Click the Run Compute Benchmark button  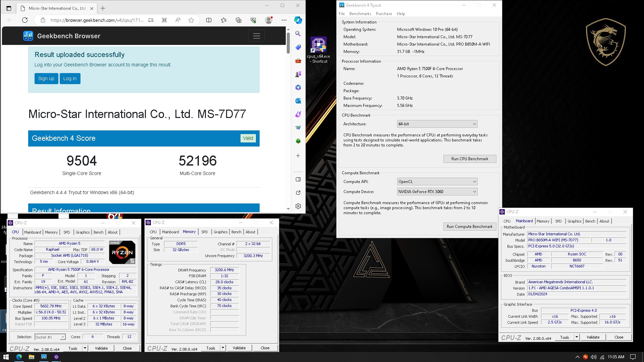click(x=470, y=227)
